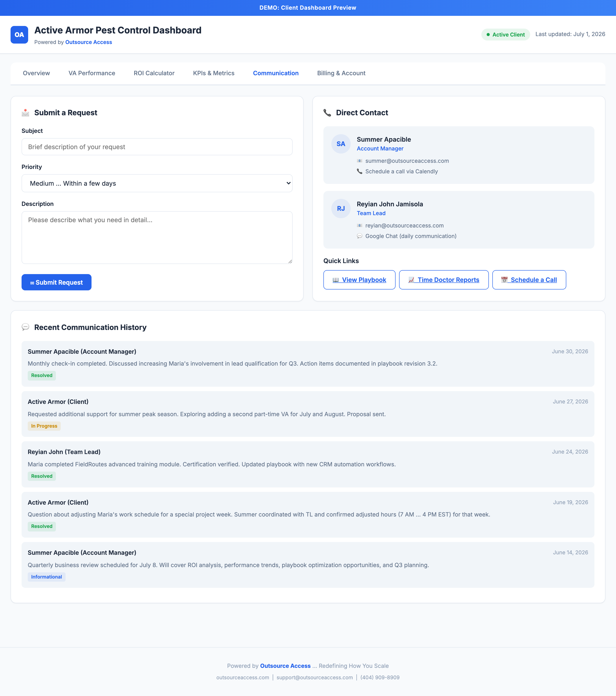Click the Active Client status badge
Image resolution: width=616 pixels, height=696 pixels.
(506, 35)
